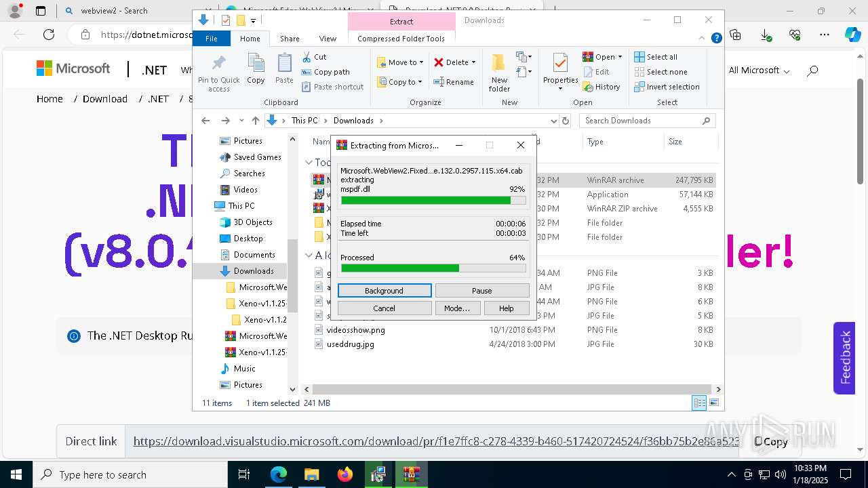
Task: Send extraction to Background
Action: click(384, 291)
